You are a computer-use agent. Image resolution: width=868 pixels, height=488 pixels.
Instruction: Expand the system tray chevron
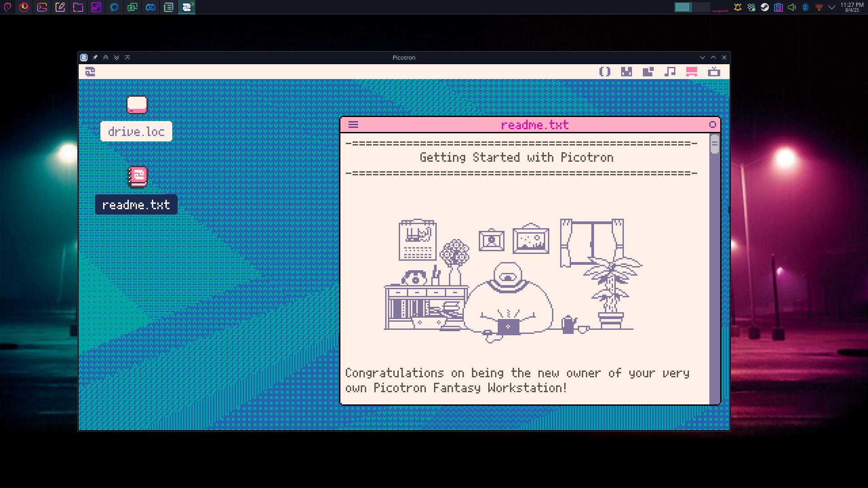[832, 7]
